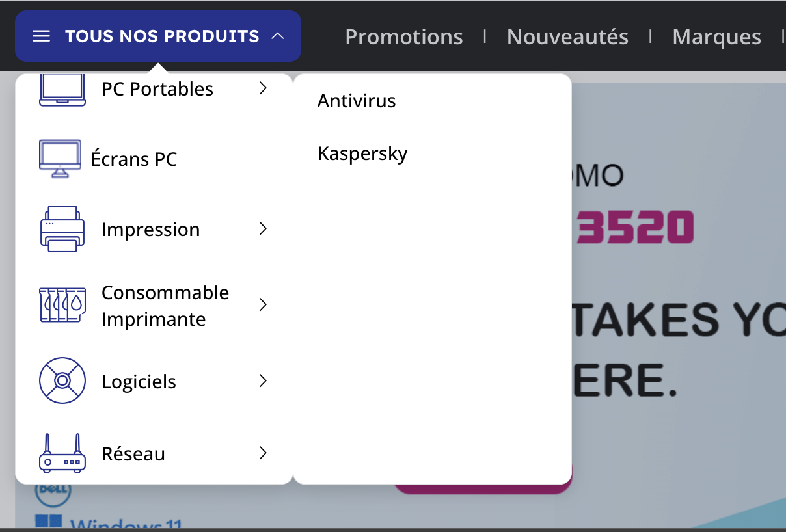
Task: Click the ink cartridges icon
Action: click(62, 305)
